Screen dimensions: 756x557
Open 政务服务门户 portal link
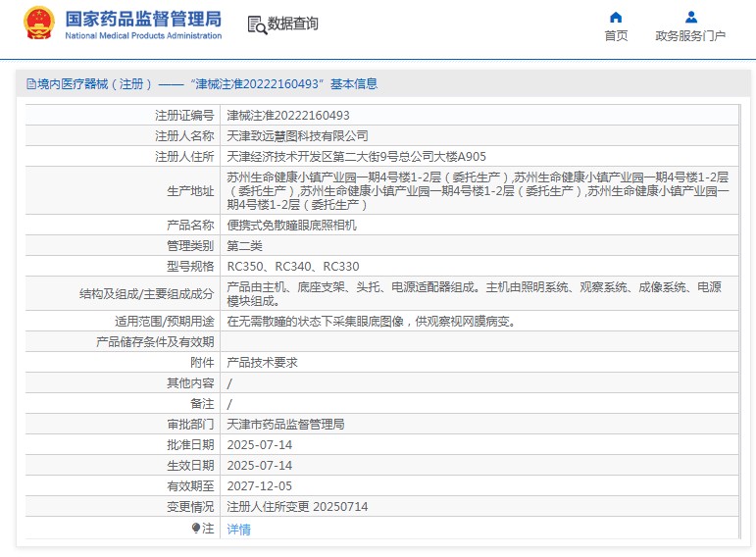coord(690,35)
